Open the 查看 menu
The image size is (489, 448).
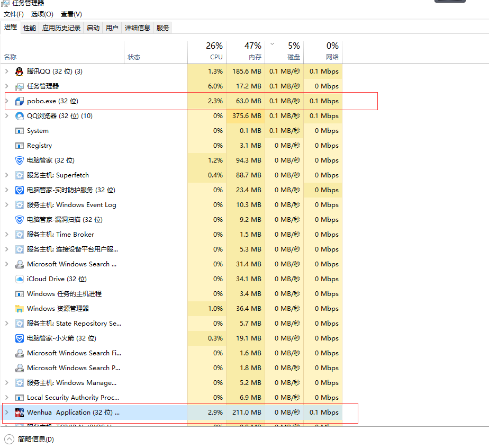[70, 14]
